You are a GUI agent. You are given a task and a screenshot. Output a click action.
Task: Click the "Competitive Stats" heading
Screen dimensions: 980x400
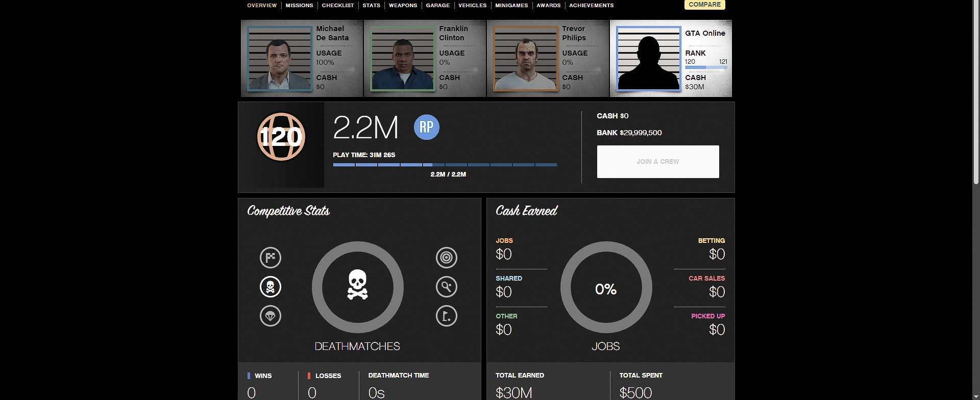coord(288,211)
